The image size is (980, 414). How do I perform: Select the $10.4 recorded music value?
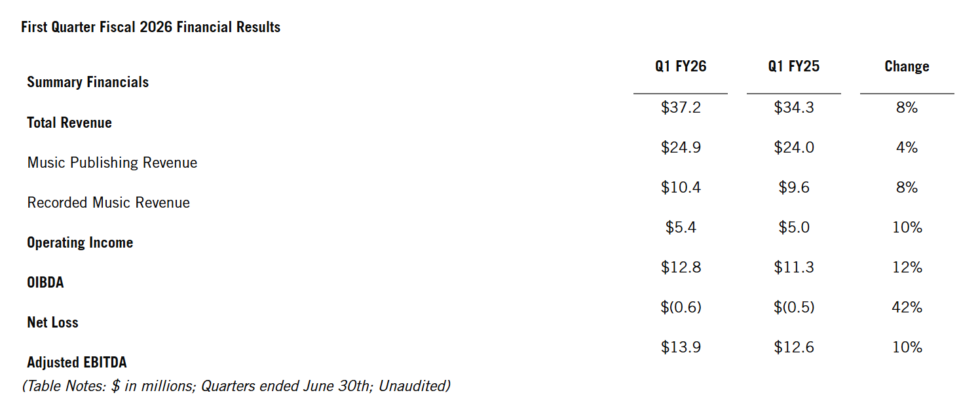pyautogui.click(x=681, y=187)
